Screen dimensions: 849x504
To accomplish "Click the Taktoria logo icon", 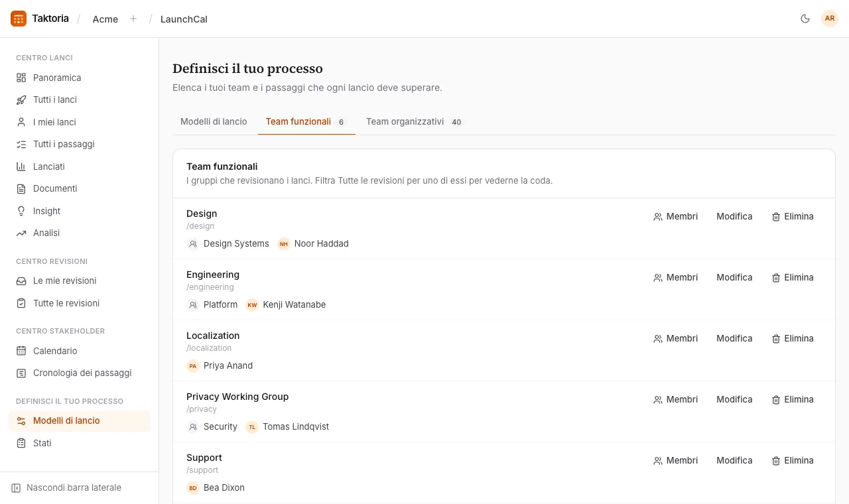I will click(x=19, y=19).
